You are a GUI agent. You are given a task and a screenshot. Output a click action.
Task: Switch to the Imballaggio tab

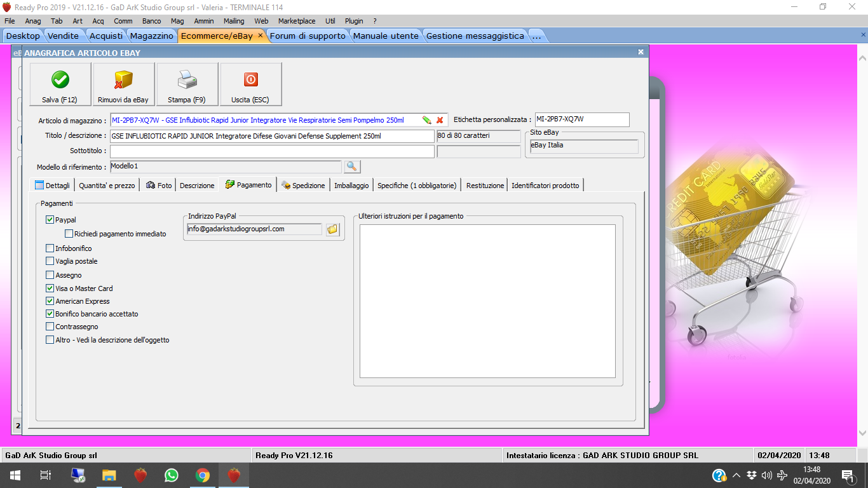tap(351, 185)
